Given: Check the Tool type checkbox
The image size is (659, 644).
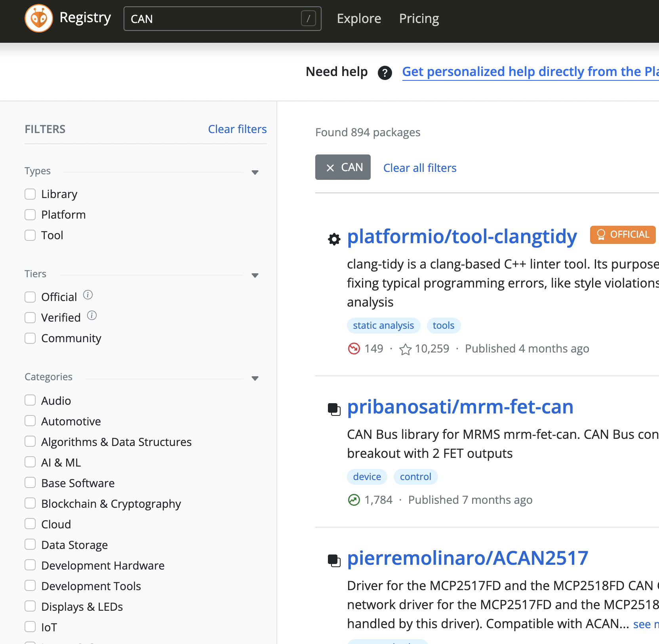Looking at the screenshot, I should tap(30, 235).
